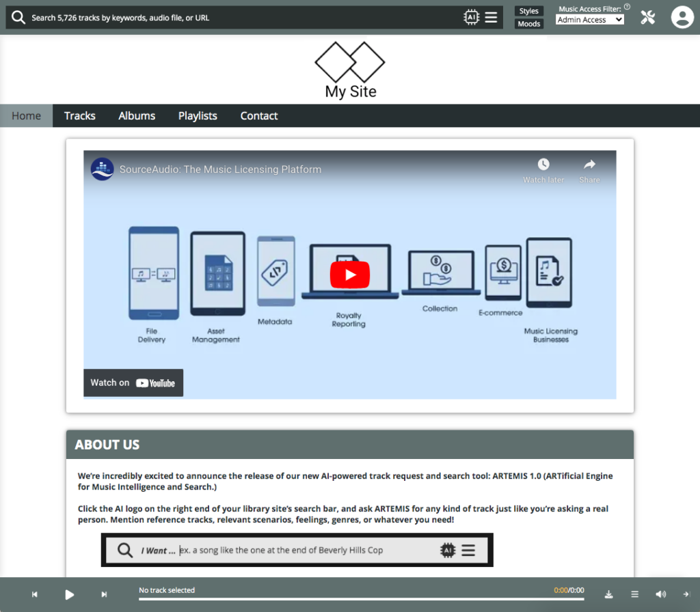Click the My Site diamond logo
700x612 pixels.
pyautogui.click(x=350, y=70)
